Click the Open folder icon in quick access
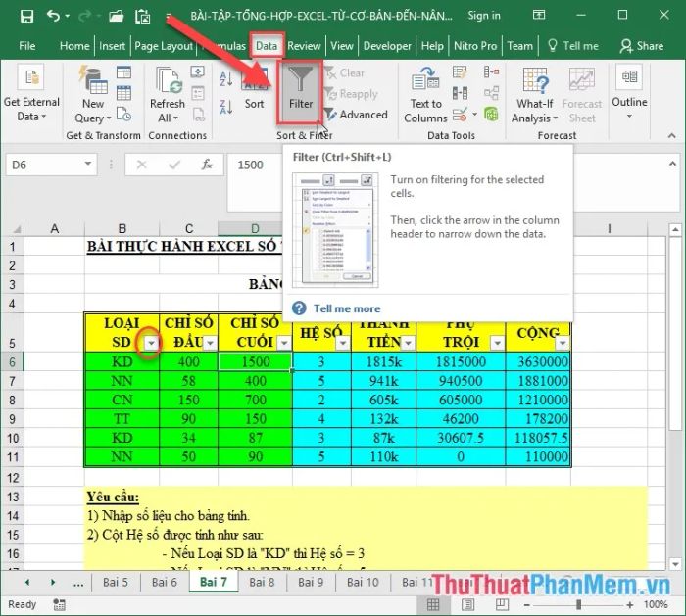 coord(116,17)
